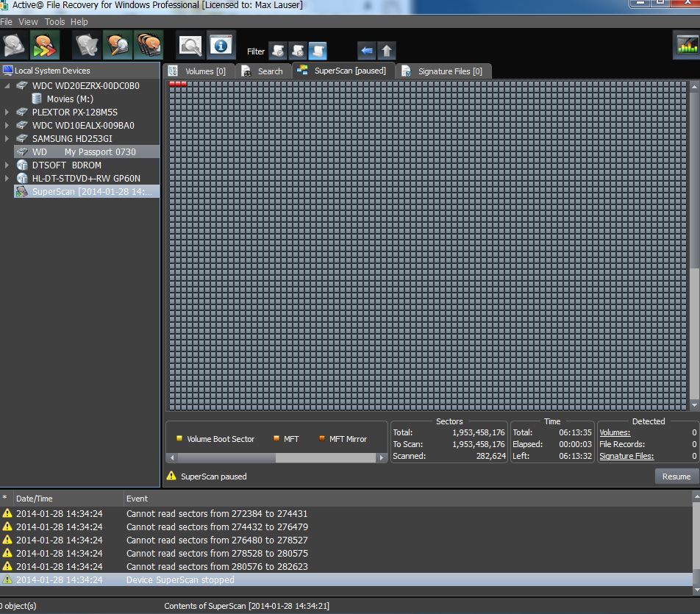Click the disk search magnifier toolbar icon
The height and width of the screenshot is (614, 700).
click(x=118, y=46)
